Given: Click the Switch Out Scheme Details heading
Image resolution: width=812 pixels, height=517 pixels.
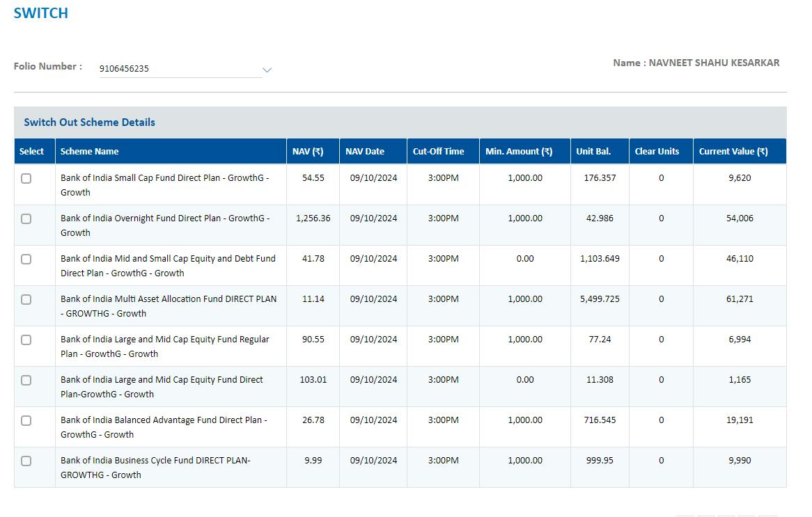Looking at the screenshot, I should (90, 122).
